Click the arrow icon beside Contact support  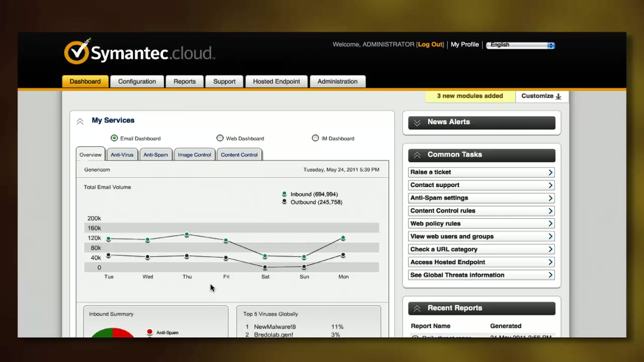point(550,185)
